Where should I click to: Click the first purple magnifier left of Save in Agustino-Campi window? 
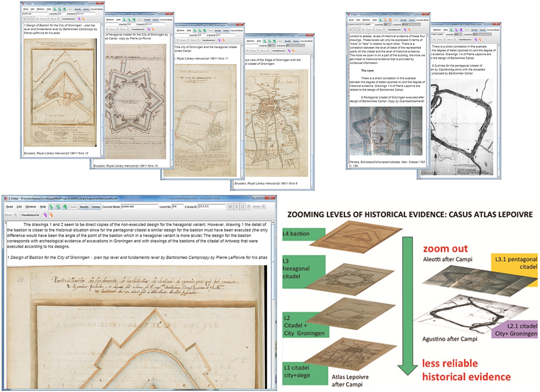pos(456,30)
